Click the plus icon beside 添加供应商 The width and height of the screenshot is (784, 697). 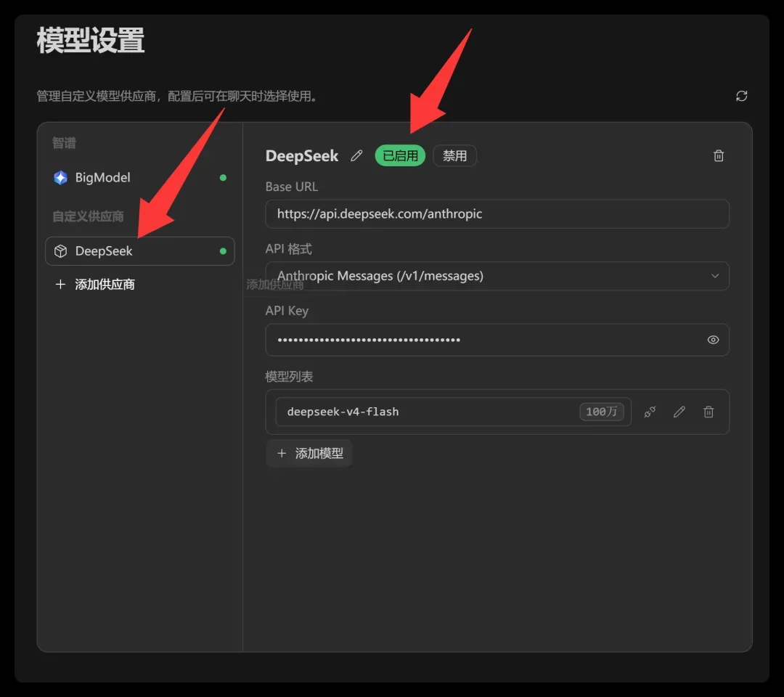(x=60, y=285)
